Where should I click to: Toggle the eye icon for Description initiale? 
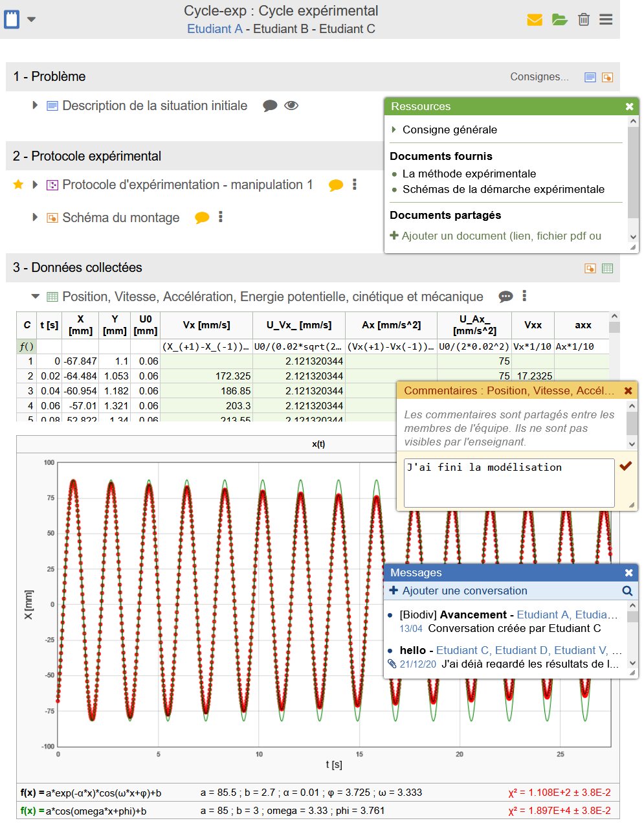tap(291, 106)
